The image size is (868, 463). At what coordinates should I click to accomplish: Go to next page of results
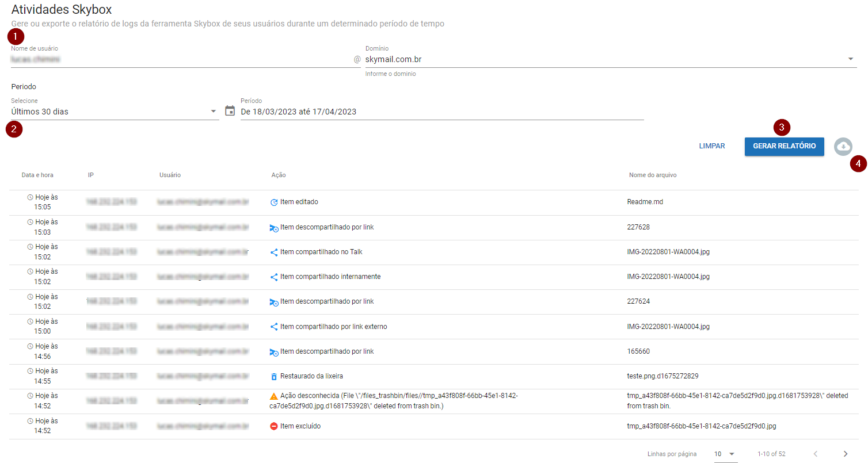pyautogui.click(x=846, y=454)
